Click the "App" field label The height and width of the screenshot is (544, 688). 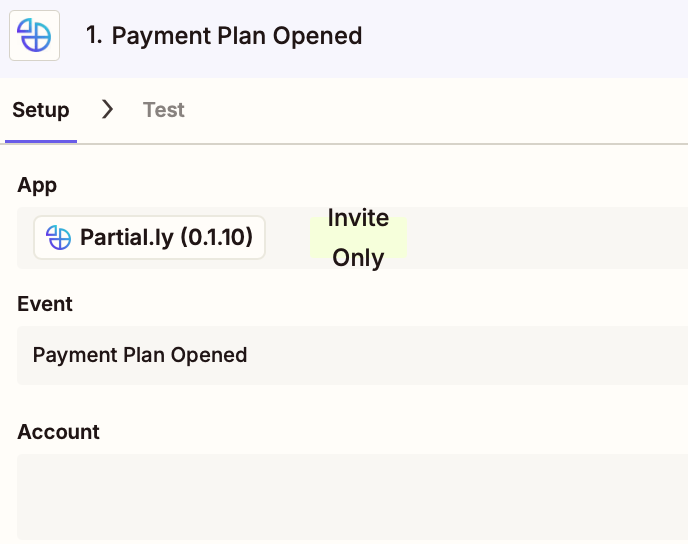pos(37,185)
